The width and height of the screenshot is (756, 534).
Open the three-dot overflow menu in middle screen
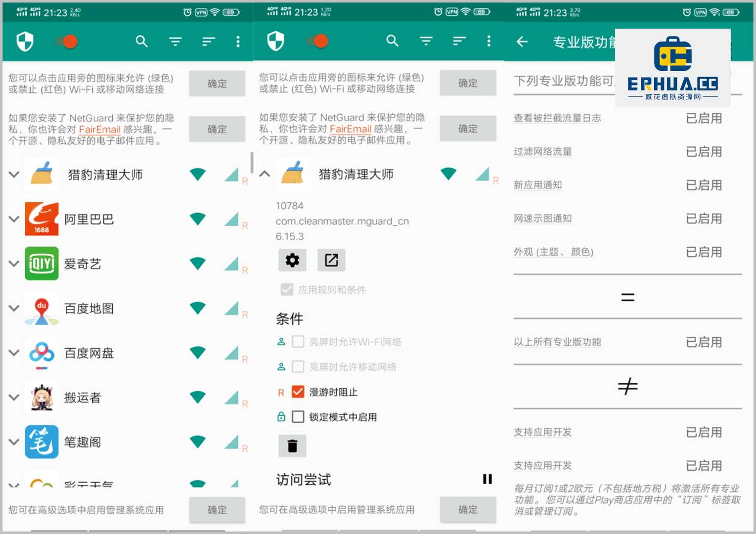[489, 41]
